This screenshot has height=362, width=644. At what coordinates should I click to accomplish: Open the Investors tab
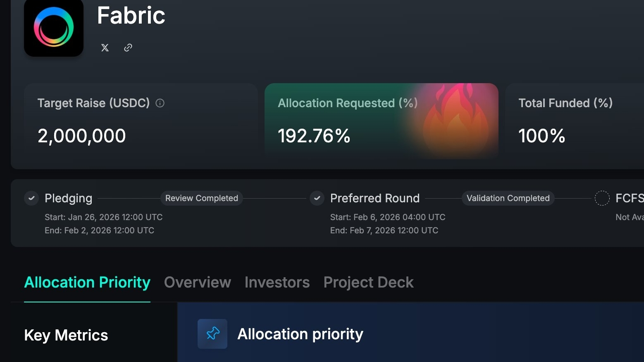277,282
